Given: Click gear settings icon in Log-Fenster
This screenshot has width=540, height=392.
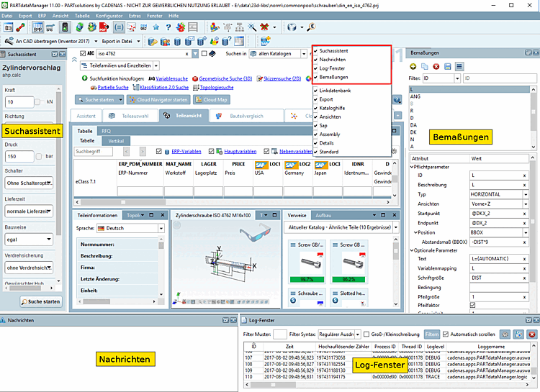Looking at the screenshot, I should (505, 334).
